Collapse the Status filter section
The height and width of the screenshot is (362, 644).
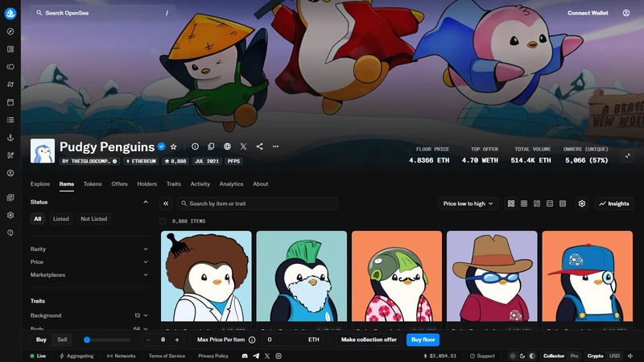[146, 202]
